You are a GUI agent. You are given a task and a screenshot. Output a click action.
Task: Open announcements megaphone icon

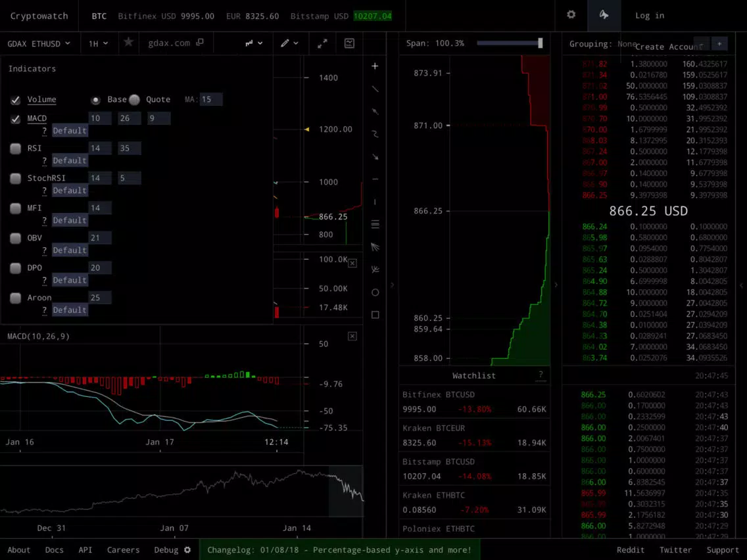coord(604,14)
